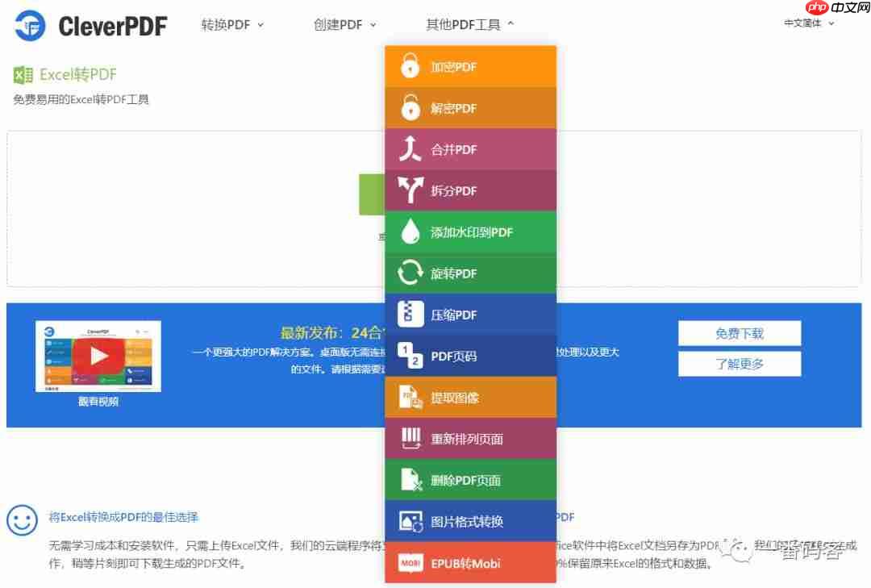This screenshot has height=588, width=871.
Task: Click the 拆分PDF split icon
Action: coord(410,190)
